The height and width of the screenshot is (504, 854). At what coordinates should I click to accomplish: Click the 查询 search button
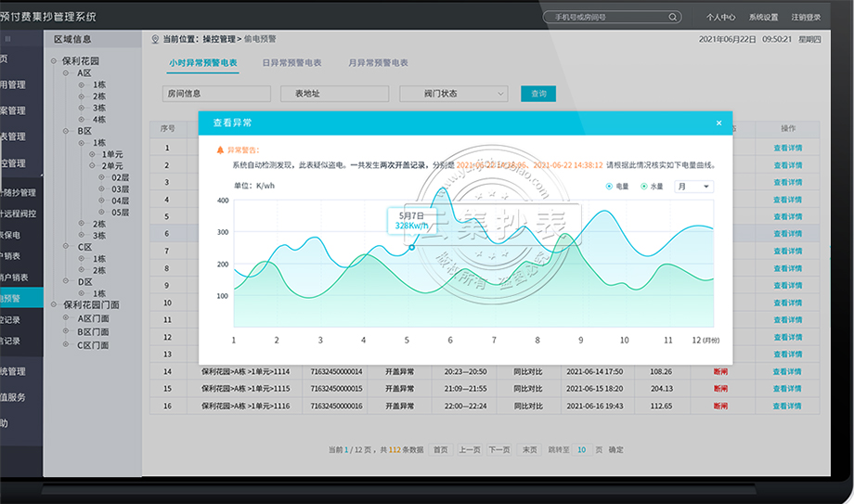click(538, 94)
